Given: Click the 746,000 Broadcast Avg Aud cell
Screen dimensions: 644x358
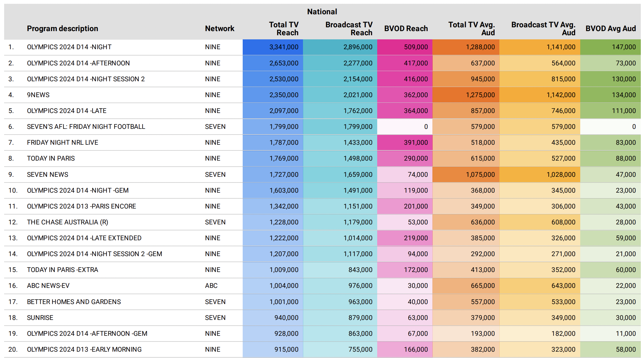Looking at the screenshot, I should point(540,111).
